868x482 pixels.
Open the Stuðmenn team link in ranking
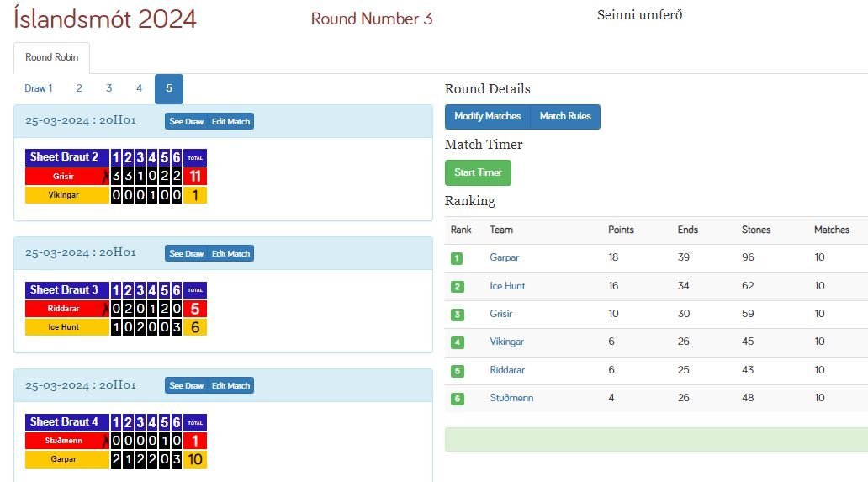[x=511, y=398]
